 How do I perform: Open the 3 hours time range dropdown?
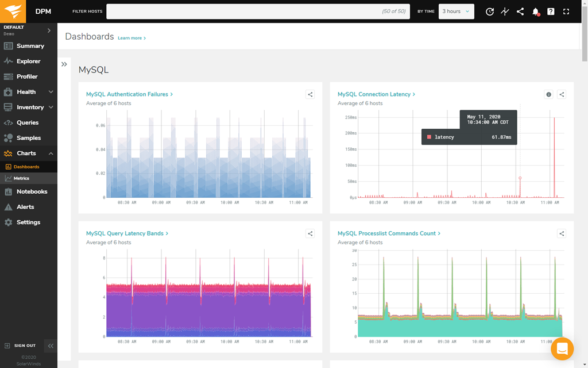456,11
